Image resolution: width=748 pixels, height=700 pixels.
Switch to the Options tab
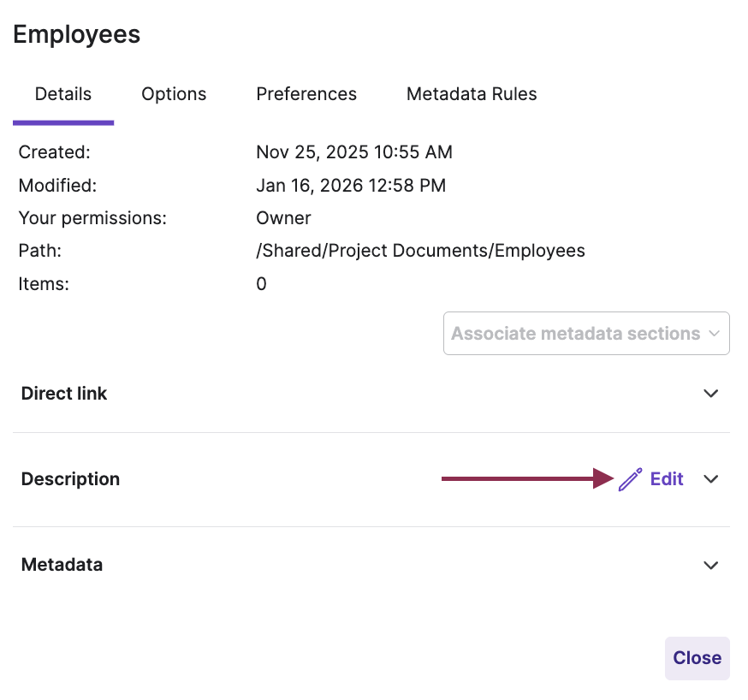174,93
